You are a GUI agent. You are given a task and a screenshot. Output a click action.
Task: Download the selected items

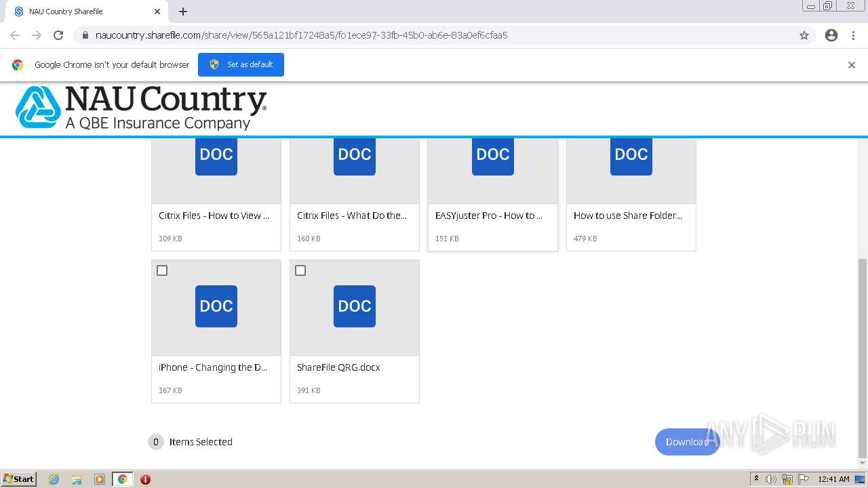(687, 442)
